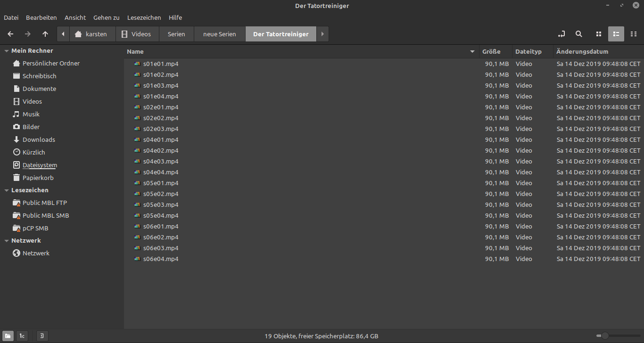The height and width of the screenshot is (343, 644).
Task: Open the Public MBL FTP bookmark
Action: click(45, 203)
